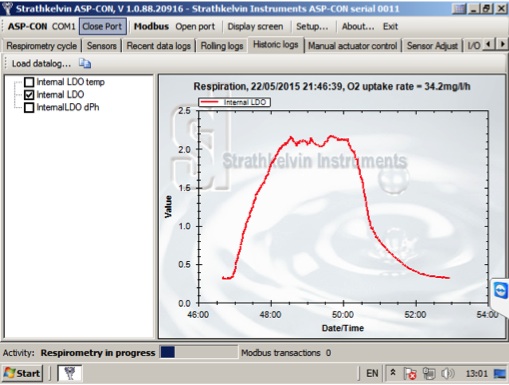
Task: Click the activity progress bar
Action: (x=199, y=352)
